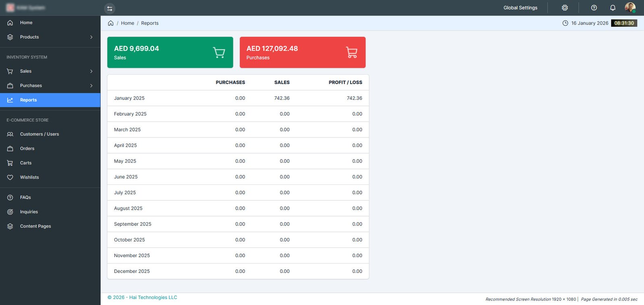Screen dimensions: 644x305
Task: Open the Reports sidebar item
Action: click(x=50, y=100)
